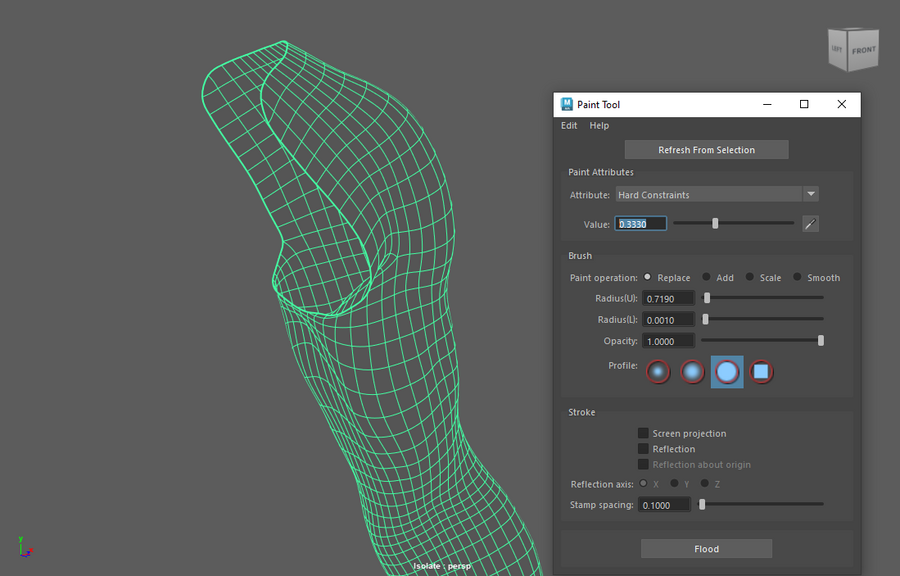This screenshot has height=576, width=900.
Task: Choose the solid circle brush profile
Action: click(727, 372)
